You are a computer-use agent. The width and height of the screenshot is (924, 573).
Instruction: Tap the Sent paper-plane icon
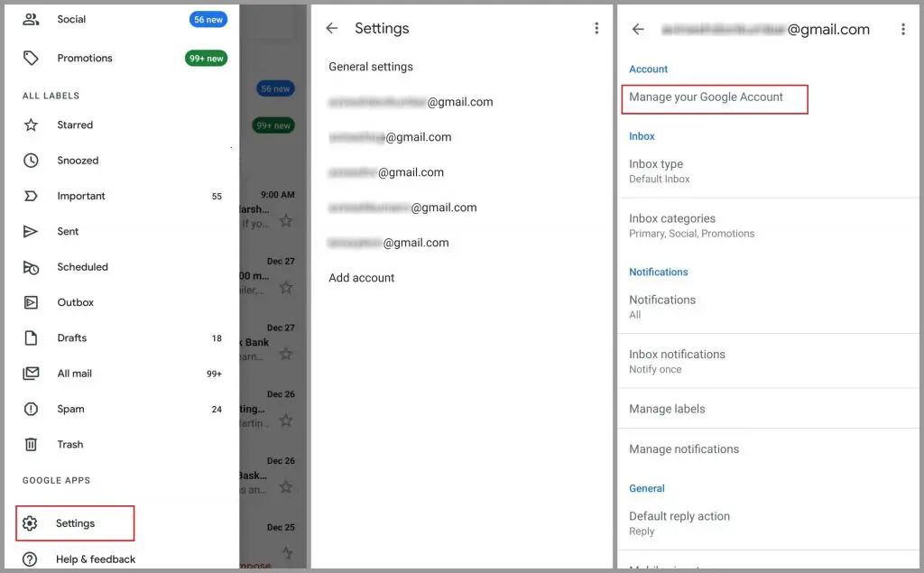point(31,231)
